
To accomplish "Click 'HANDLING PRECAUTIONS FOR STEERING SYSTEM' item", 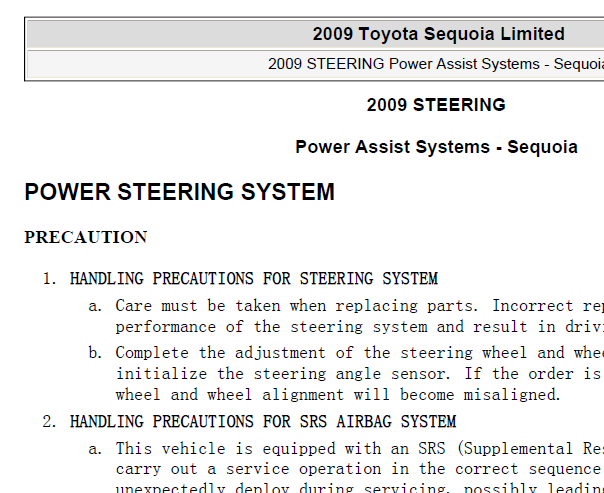I will [x=254, y=278].
